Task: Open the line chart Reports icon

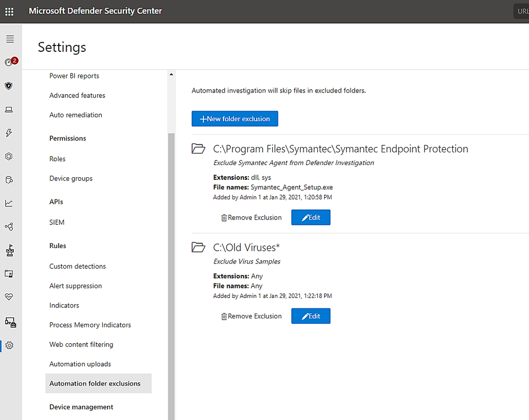Action: tap(9, 203)
